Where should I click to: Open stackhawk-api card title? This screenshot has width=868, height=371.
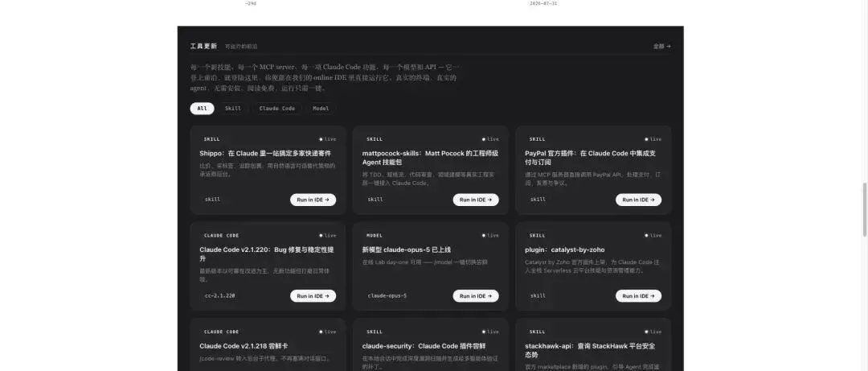tap(590, 351)
